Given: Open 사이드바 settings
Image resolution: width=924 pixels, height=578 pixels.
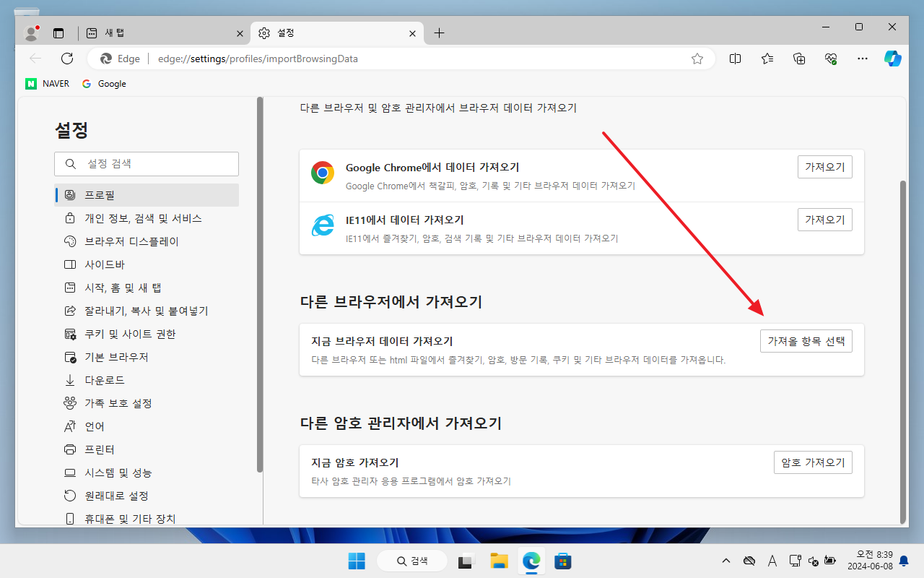Looking at the screenshot, I should [147, 264].
